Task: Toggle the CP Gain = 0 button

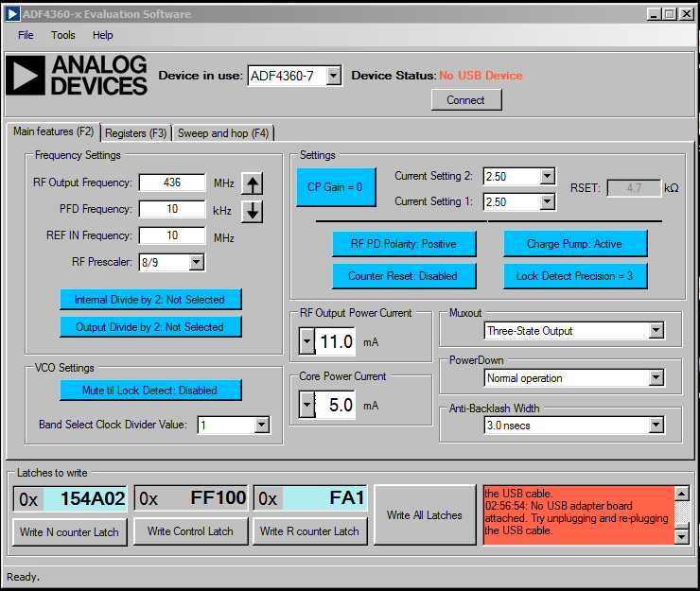Action: tap(336, 187)
